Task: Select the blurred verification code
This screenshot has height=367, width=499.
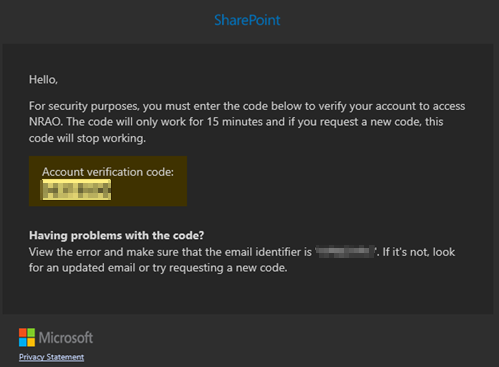Action: [76, 190]
